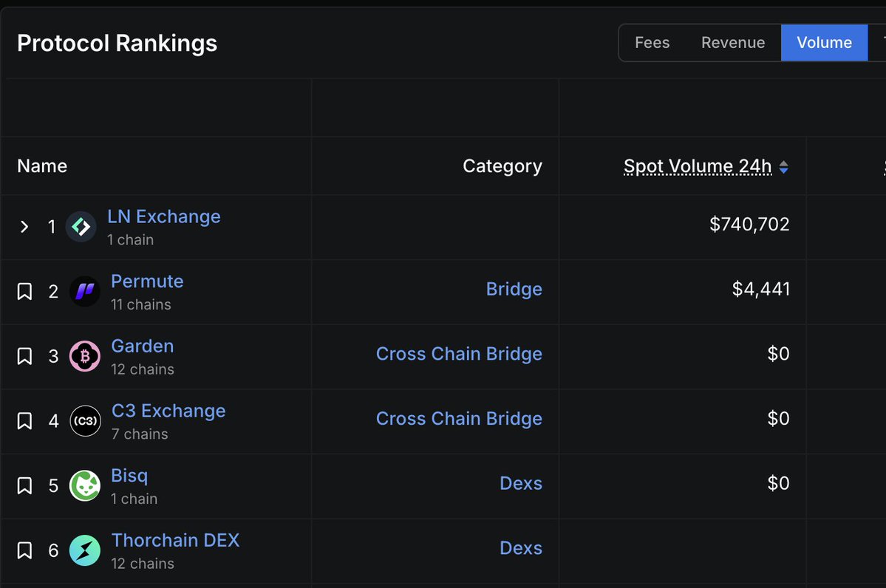This screenshot has height=588, width=886.
Task: Click the '11 chains' label under Permute
Action: [140, 304]
